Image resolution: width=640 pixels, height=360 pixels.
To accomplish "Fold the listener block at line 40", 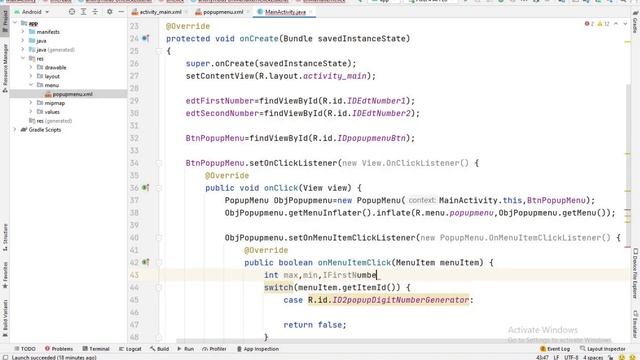I will pos(159,238).
